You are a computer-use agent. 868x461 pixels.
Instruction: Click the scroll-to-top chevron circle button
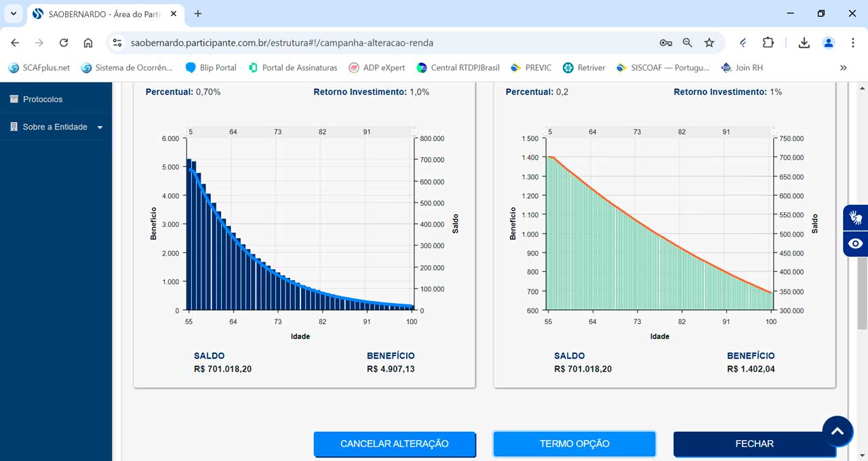coord(837,431)
